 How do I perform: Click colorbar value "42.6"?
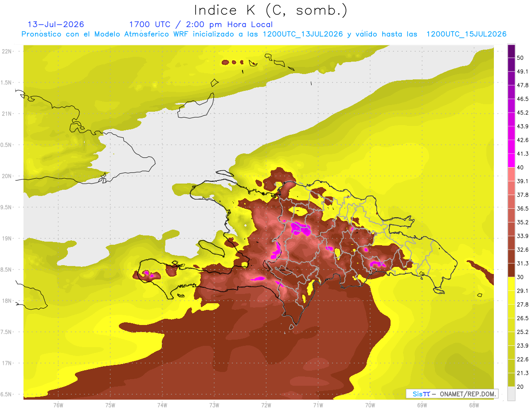523,140
